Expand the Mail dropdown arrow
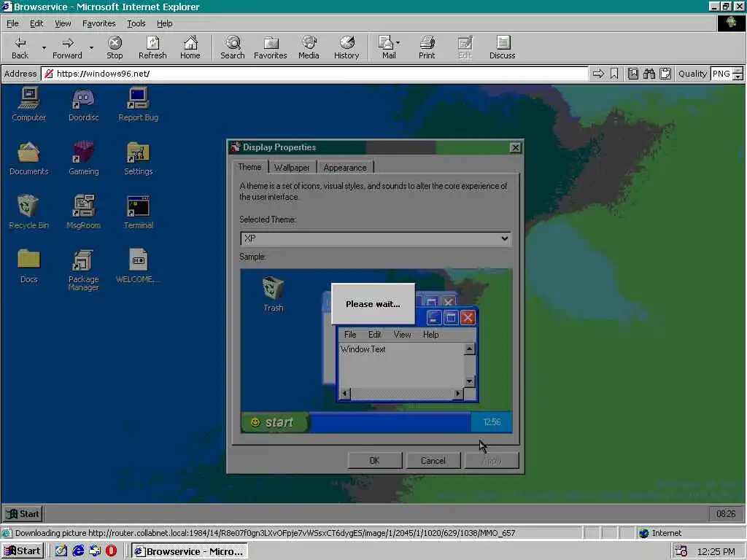The width and height of the screenshot is (747, 560). (x=398, y=43)
